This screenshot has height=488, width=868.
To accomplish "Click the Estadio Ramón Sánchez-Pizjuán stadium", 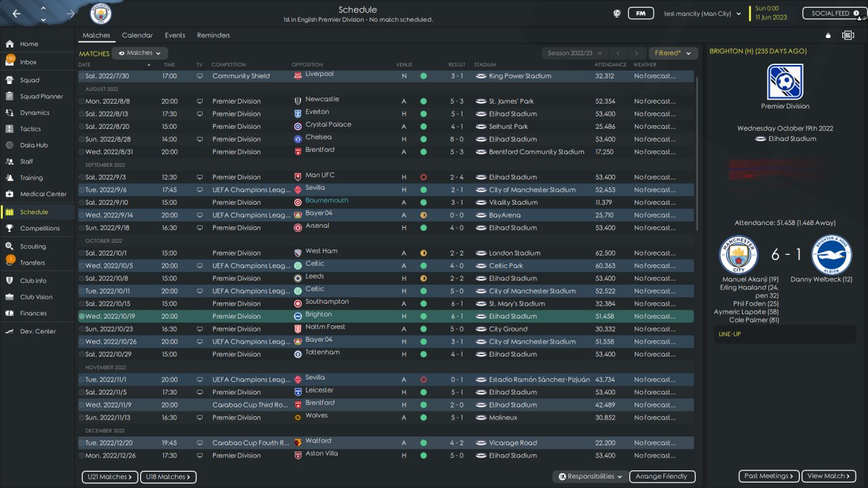I will (x=539, y=380).
